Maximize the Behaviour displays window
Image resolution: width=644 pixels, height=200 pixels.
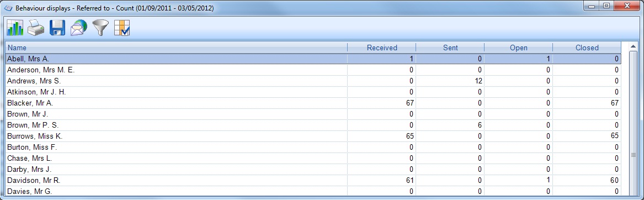(606, 6)
